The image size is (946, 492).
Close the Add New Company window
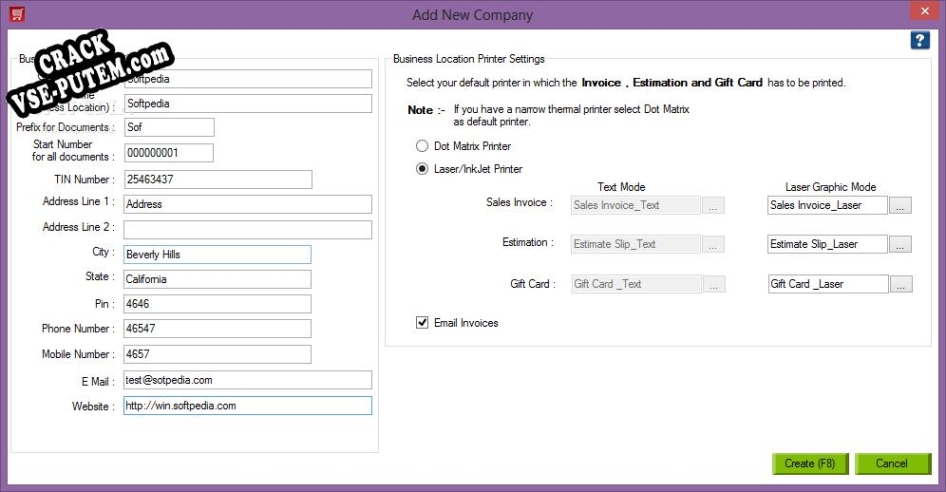(x=918, y=13)
